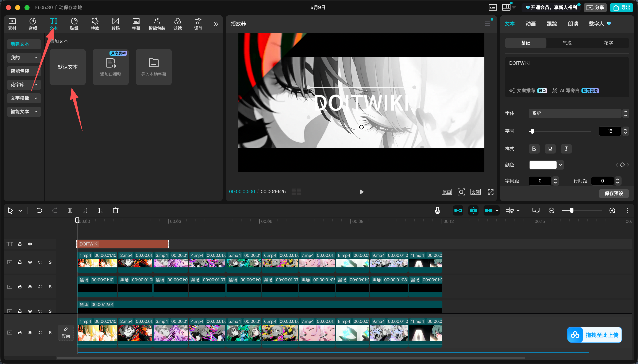This screenshot has height=364, width=638.
Task: Open the 贴纸 stickers panel
Action: 74,24
